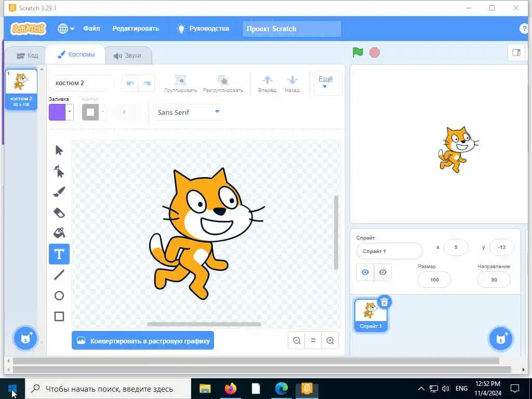Click the purple fill color swatch

tap(57, 112)
